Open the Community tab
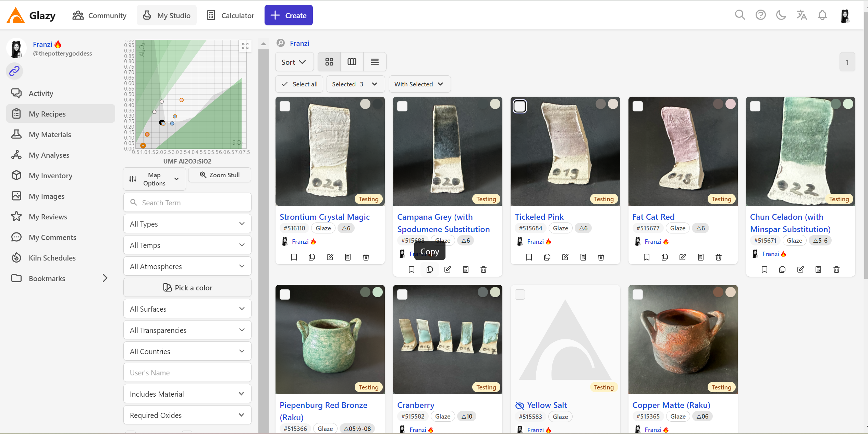The image size is (868, 434). [99, 15]
